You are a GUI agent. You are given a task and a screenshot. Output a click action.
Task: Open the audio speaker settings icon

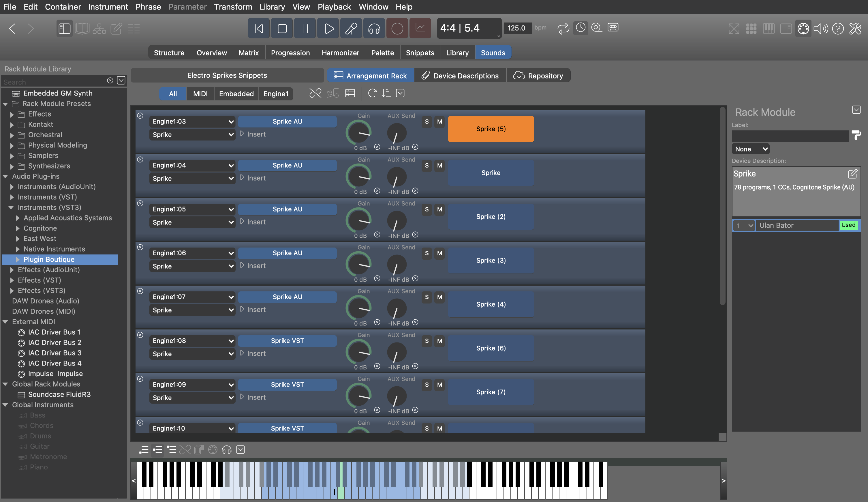click(820, 28)
